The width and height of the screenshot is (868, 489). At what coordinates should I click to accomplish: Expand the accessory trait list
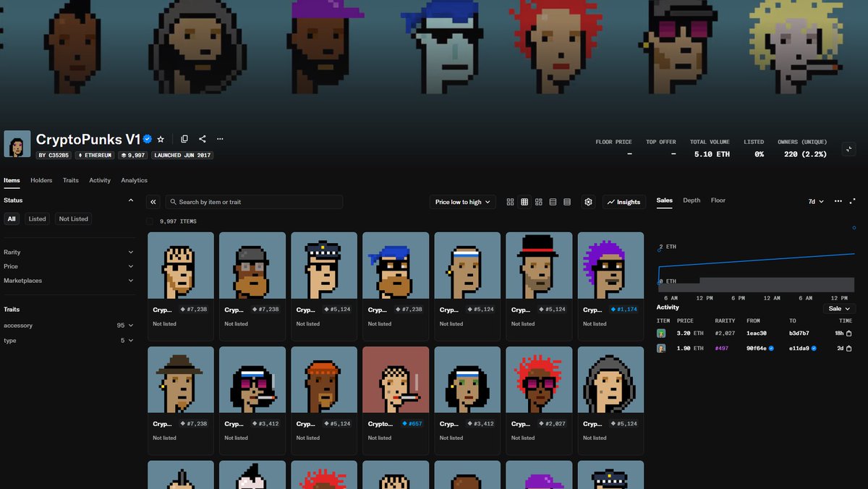click(69, 326)
